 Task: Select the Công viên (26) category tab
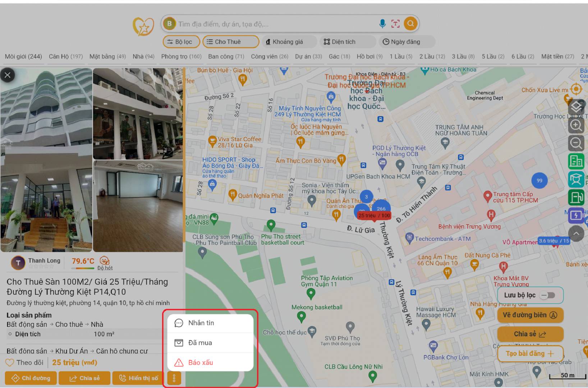(x=270, y=56)
